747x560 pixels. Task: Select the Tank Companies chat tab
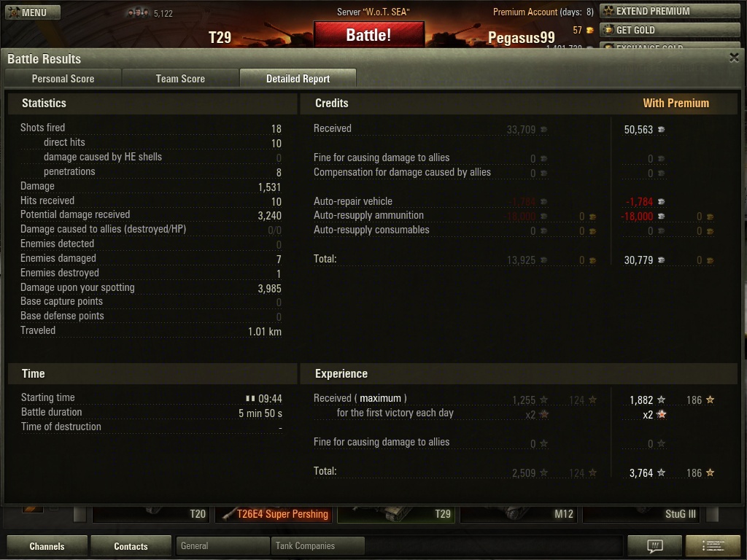tap(317, 545)
